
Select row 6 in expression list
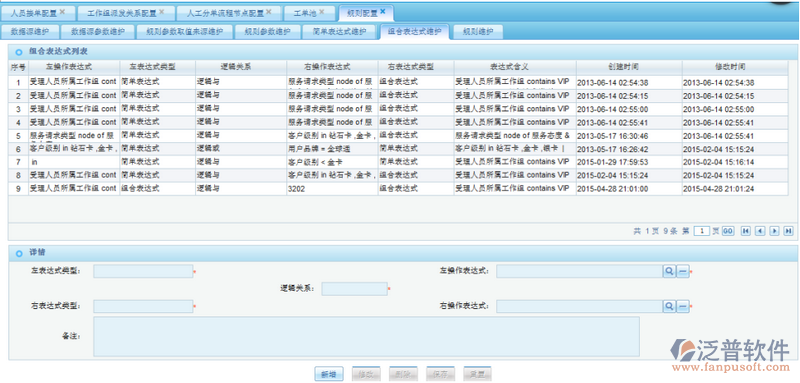pyautogui.click(x=398, y=149)
